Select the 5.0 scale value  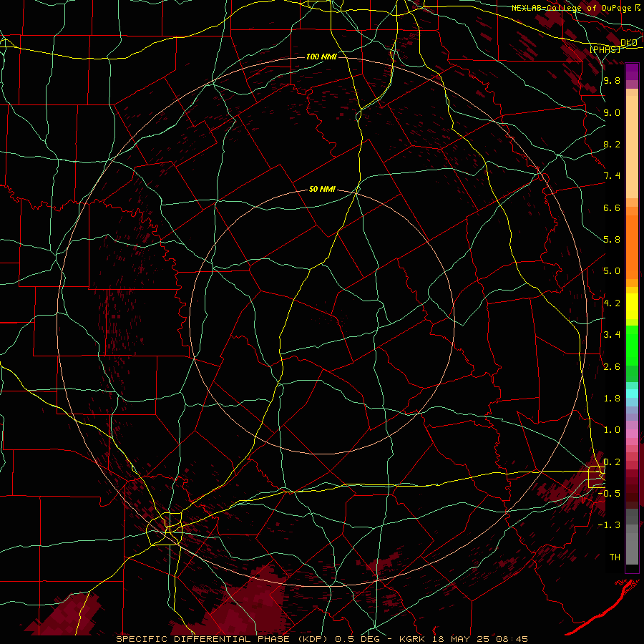click(612, 271)
